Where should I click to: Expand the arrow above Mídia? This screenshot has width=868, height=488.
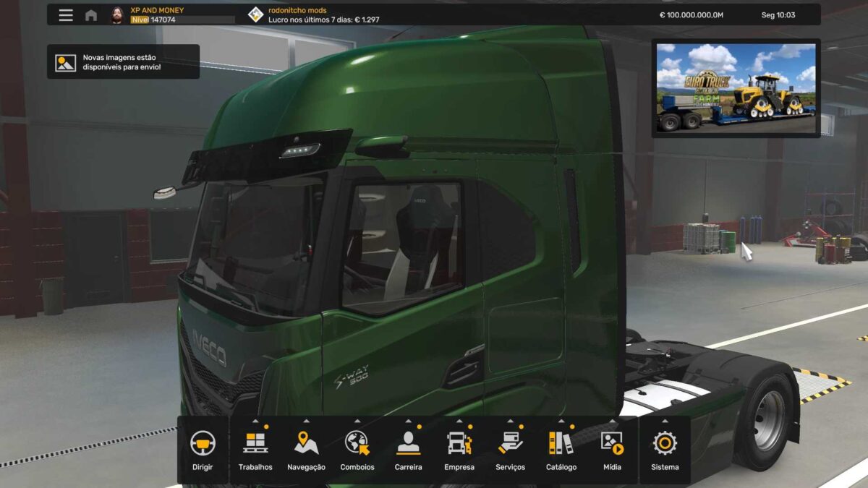click(613, 421)
